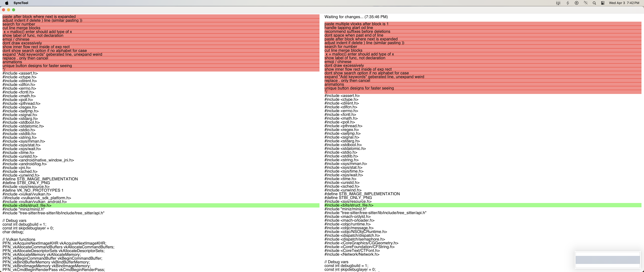Open Control Center toggles icon
This screenshot has height=272, width=644.
point(603,3)
